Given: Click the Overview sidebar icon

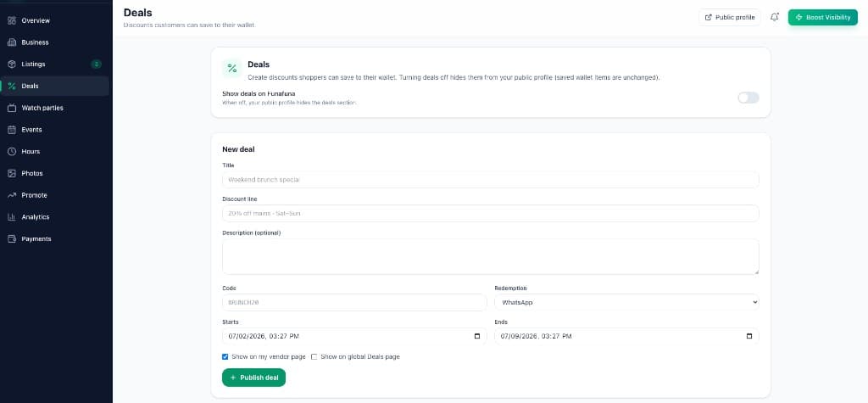Looking at the screenshot, I should (x=12, y=20).
